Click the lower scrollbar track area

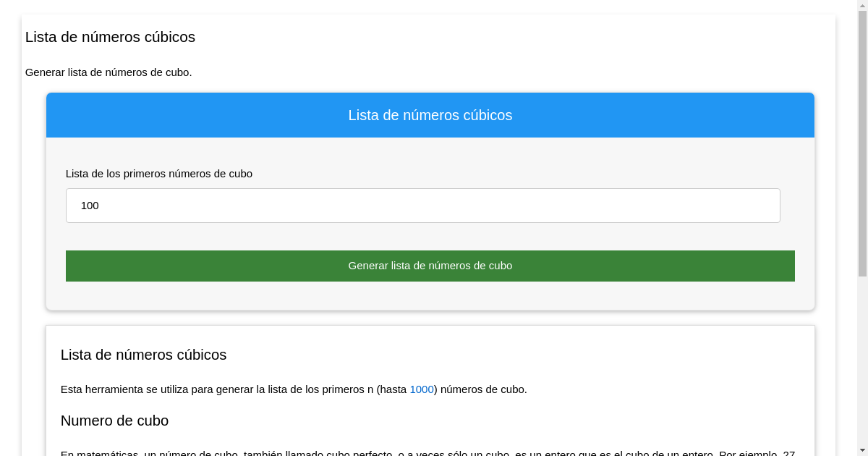pos(861,362)
